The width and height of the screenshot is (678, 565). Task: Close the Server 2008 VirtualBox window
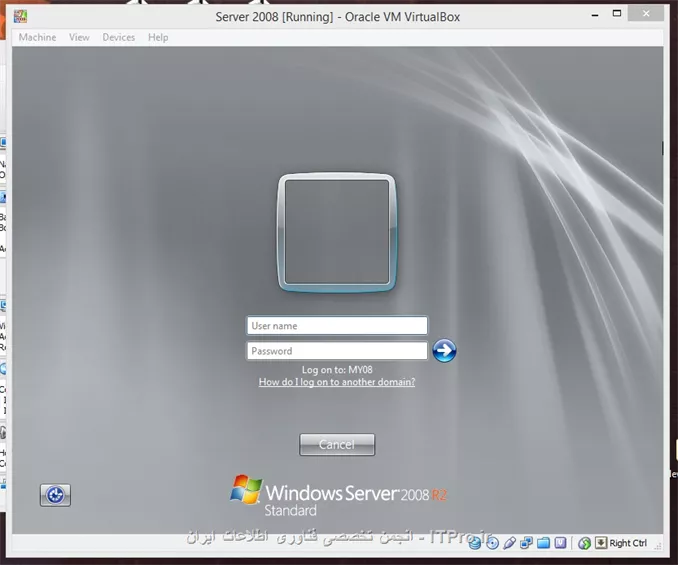pos(646,13)
